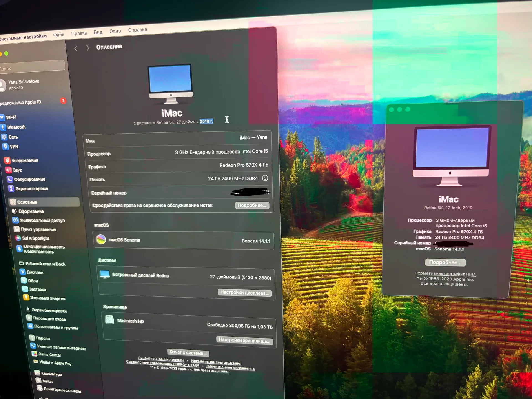The image size is (532, 399).
Task: Open Системные настройки menu in menu bar
Action: click(23, 37)
